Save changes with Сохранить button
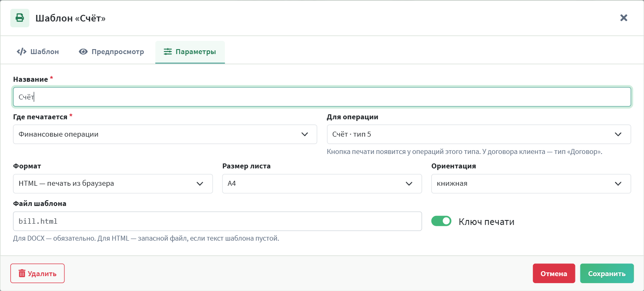This screenshot has height=291, width=644. click(x=607, y=273)
